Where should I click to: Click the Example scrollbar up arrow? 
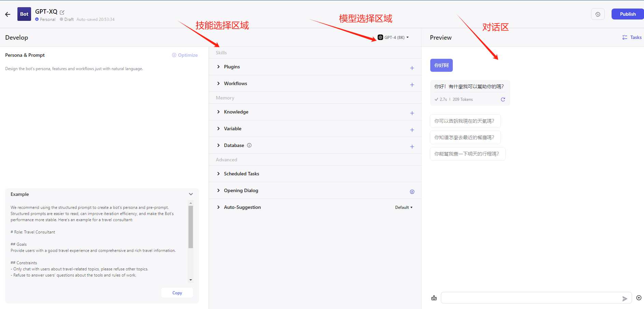pos(191,203)
